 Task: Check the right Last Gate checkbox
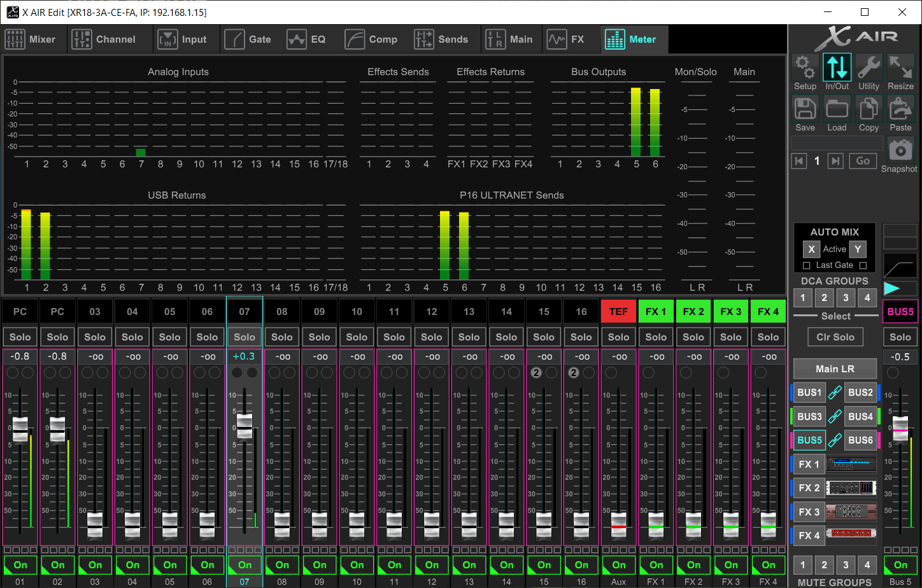tap(863, 265)
